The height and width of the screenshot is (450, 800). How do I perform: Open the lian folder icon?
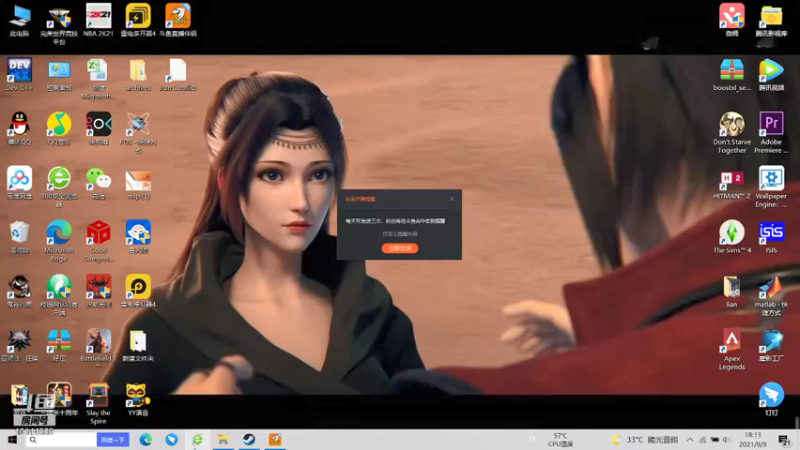point(732,292)
